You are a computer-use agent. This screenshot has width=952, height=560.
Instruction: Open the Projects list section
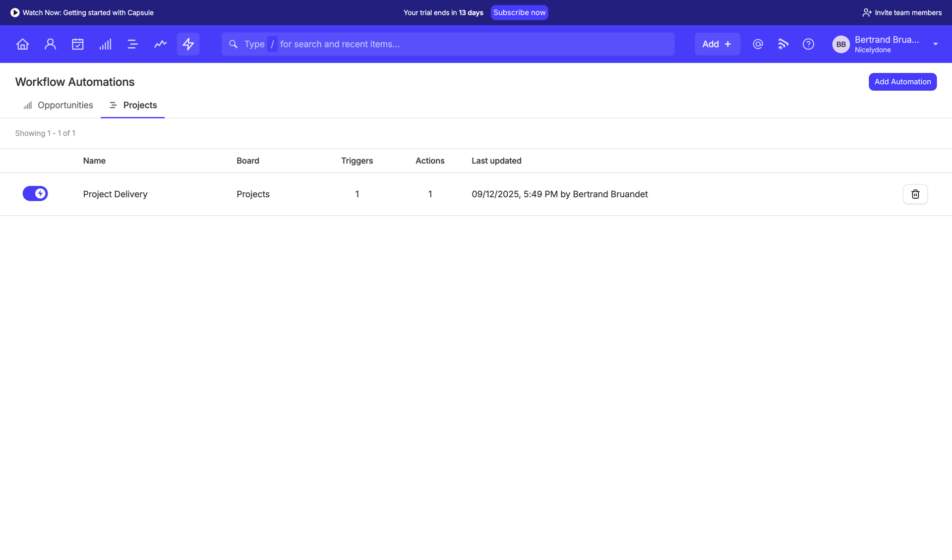tap(133, 44)
